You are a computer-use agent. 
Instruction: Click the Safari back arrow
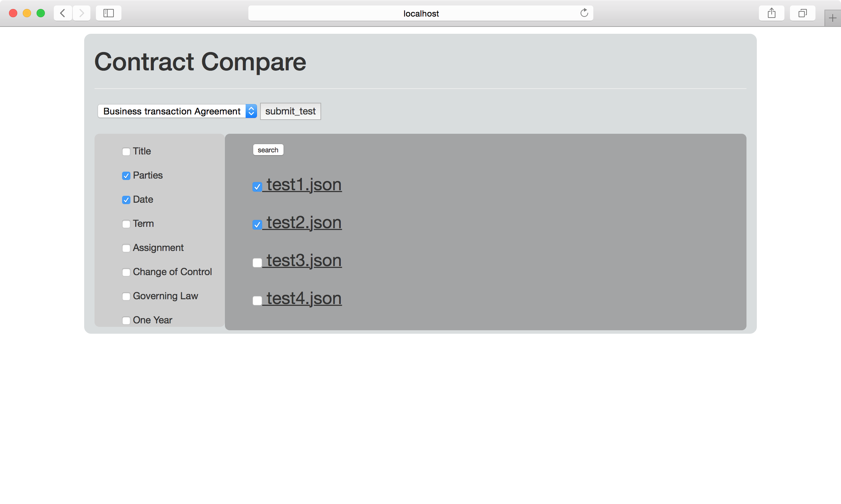[63, 13]
